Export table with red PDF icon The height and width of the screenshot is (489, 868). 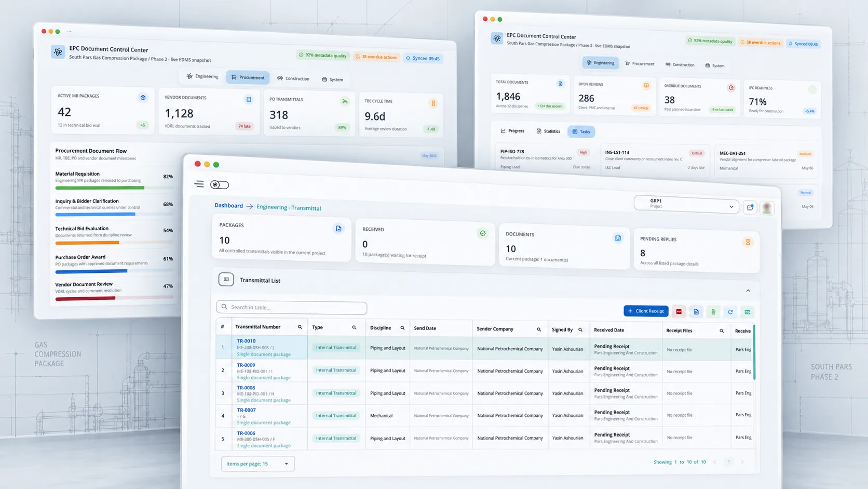679,311
